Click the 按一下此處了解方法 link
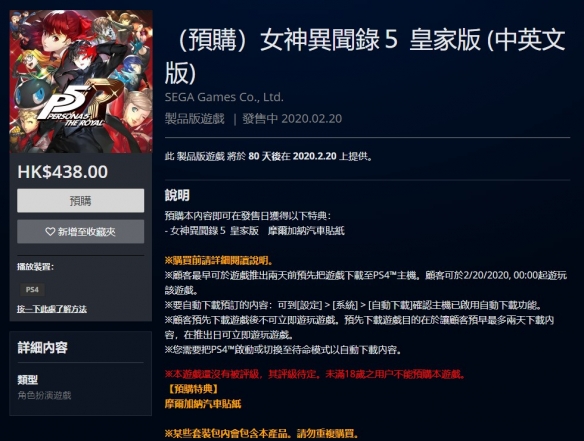The height and width of the screenshot is (441, 584). [x=52, y=309]
